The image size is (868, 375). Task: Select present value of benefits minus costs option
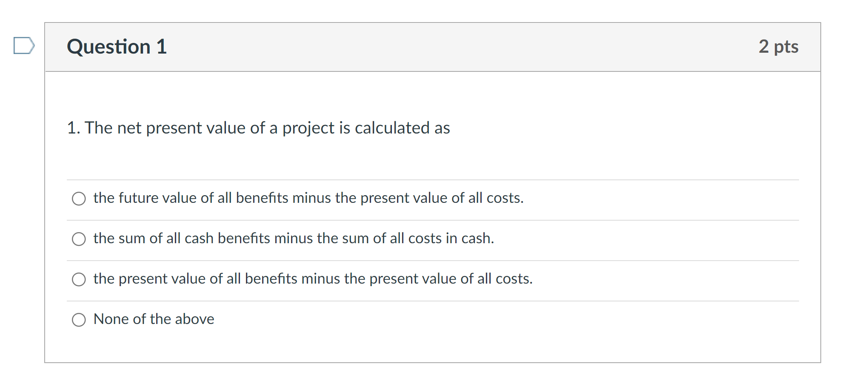click(x=78, y=279)
